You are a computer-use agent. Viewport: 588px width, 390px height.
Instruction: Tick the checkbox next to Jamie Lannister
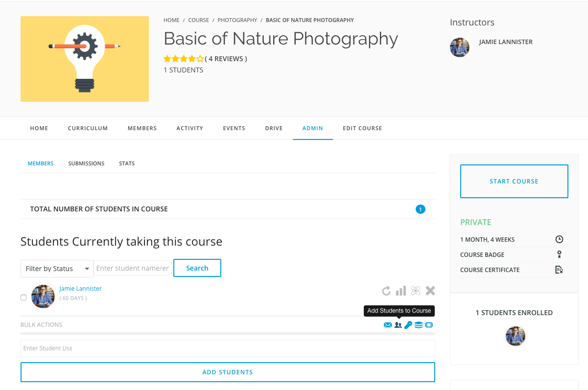point(24,298)
